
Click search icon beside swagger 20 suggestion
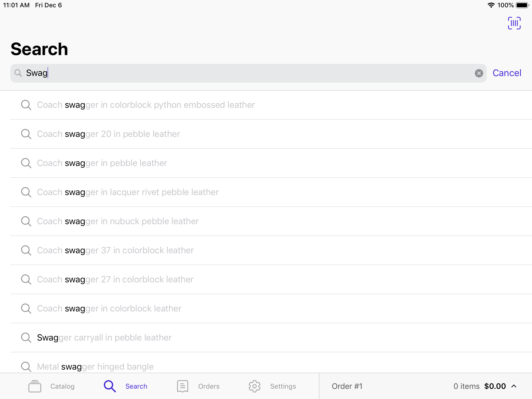pyautogui.click(x=26, y=134)
